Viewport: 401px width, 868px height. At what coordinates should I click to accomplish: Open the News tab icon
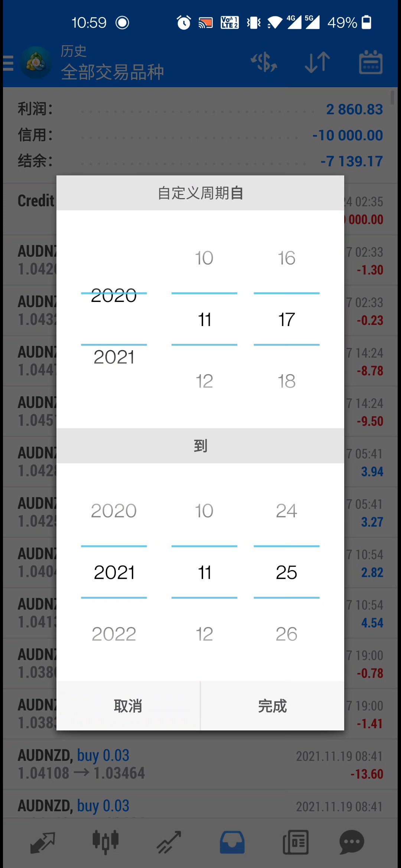[296, 842]
